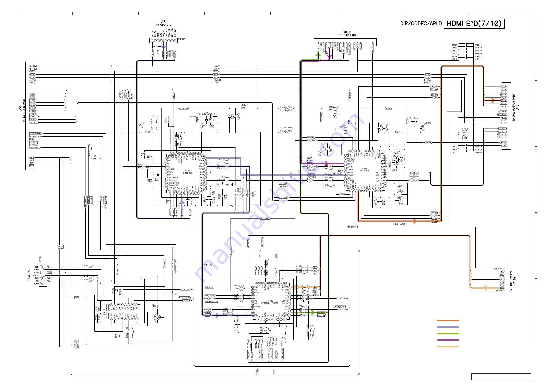
Task: Click resistor R1617 560
Action: [401, 160]
